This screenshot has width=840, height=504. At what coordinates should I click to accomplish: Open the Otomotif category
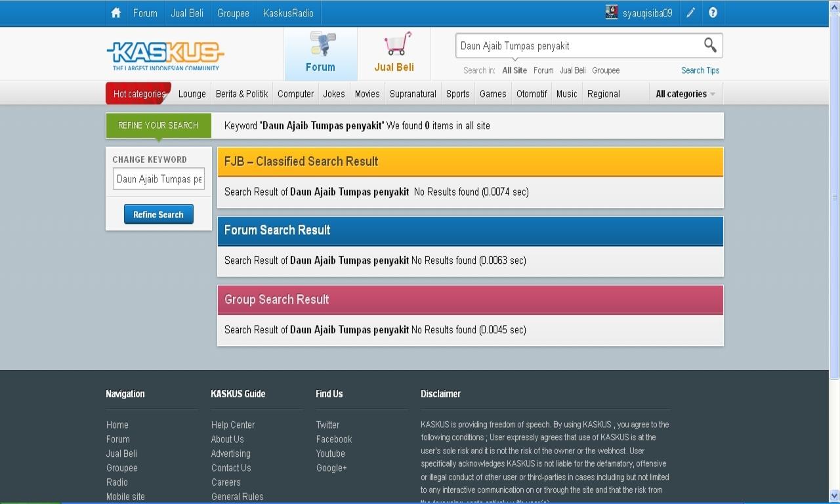[x=532, y=94]
